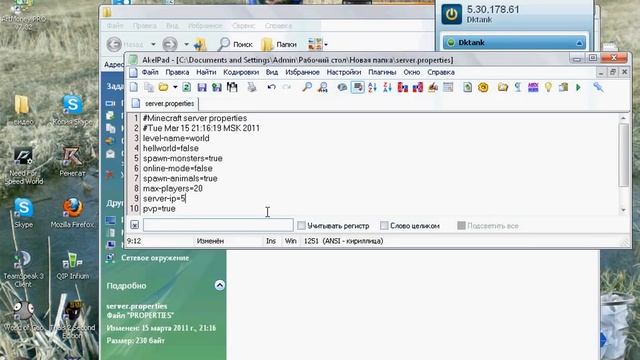Click the Explorer Up folder icon
This screenshot has height=360, width=640.
coord(200,44)
